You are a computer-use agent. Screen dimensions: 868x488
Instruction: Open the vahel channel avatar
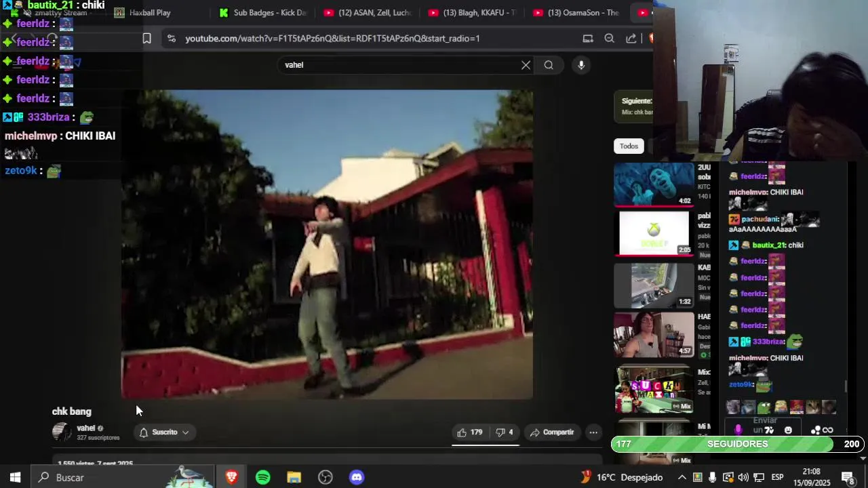(x=62, y=432)
